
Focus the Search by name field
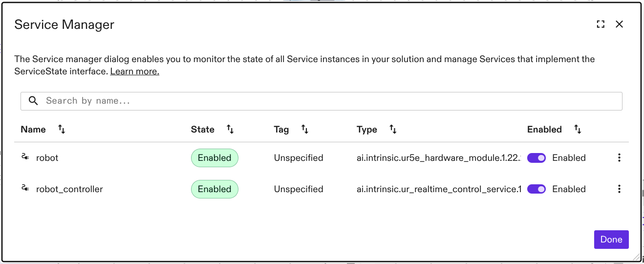[x=322, y=101]
